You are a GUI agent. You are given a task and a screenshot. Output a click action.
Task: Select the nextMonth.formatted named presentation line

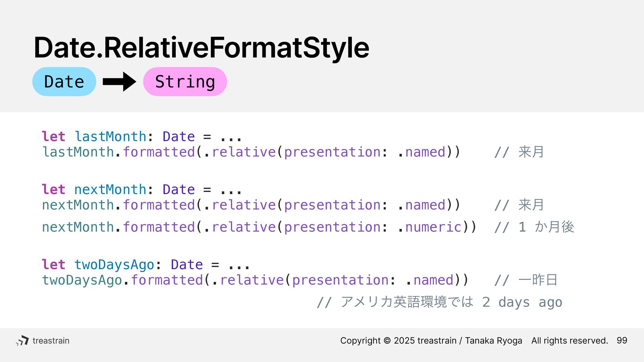pyautogui.click(x=251, y=205)
